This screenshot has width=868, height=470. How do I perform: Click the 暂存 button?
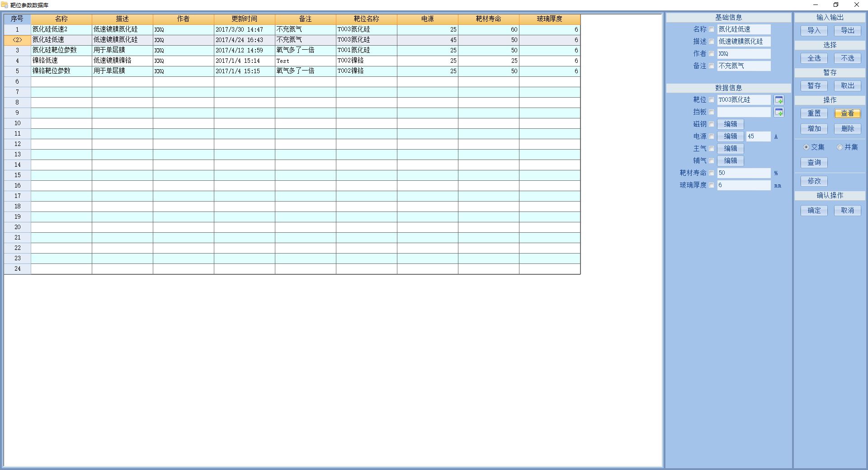click(814, 86)
